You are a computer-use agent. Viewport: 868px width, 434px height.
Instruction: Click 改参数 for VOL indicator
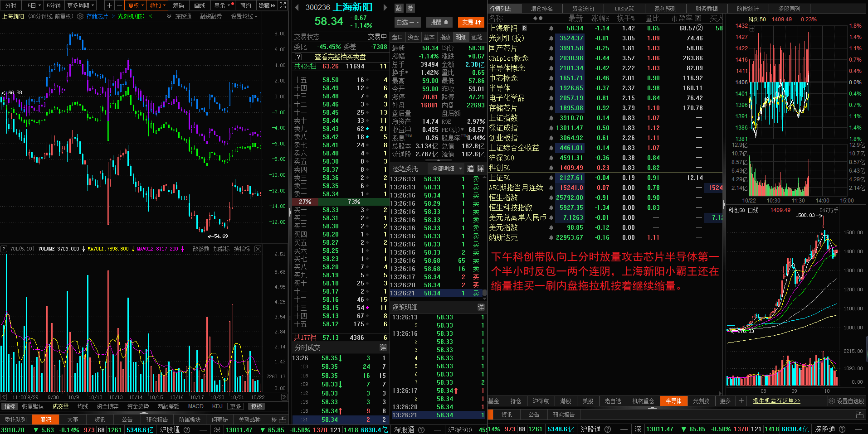tap(201, 249)
